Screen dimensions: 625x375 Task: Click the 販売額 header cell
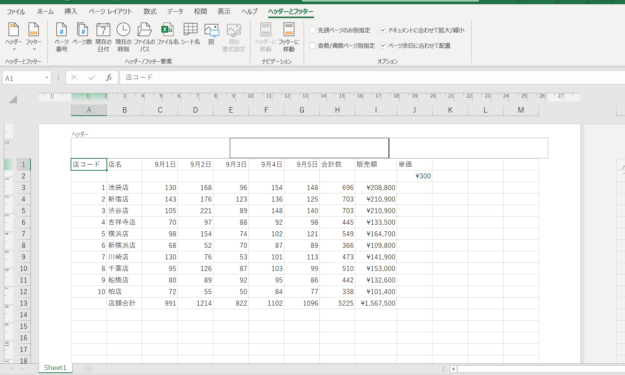pos(376,164)
